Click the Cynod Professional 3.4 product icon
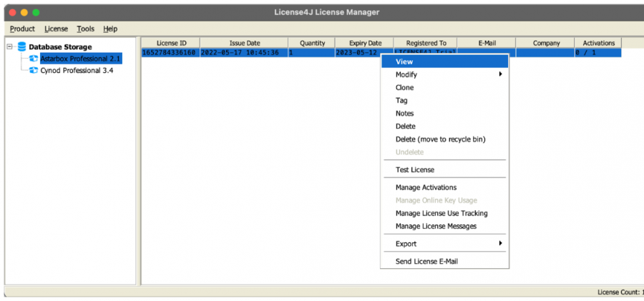The width and height of the screenshot is (644, 301). click(x=34, y=71)
